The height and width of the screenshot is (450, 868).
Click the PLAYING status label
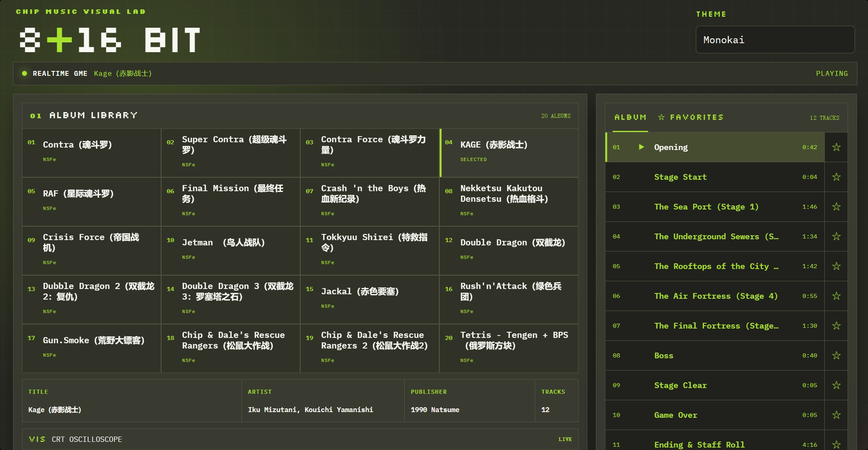click(x=832, y=73)
